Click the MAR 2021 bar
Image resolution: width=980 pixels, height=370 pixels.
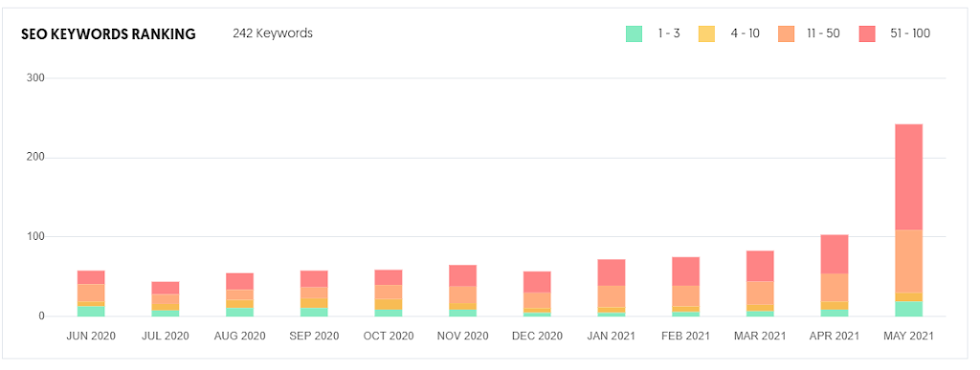coord(760,283)
